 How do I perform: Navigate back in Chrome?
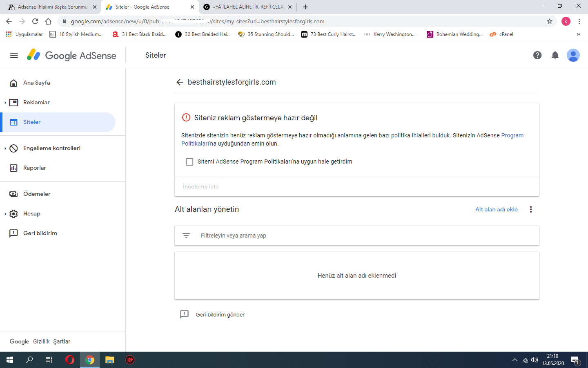click(x=9, y=21)
